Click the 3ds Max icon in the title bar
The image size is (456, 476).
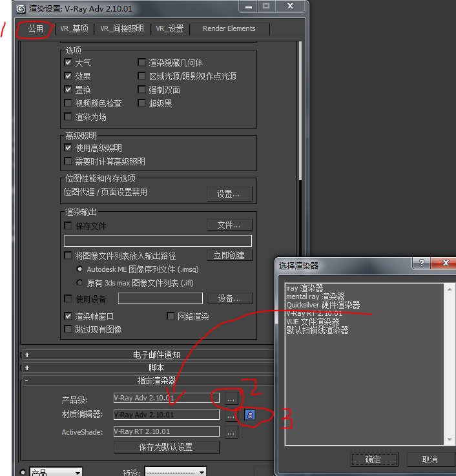click(21, 8)
